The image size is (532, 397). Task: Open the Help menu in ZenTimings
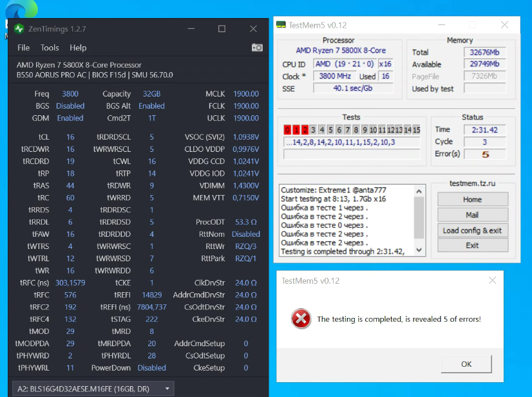78,48
